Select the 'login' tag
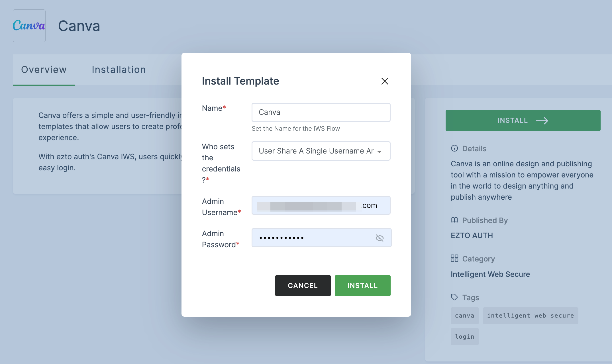Screen dimensions: 612x364 (465, 337)
